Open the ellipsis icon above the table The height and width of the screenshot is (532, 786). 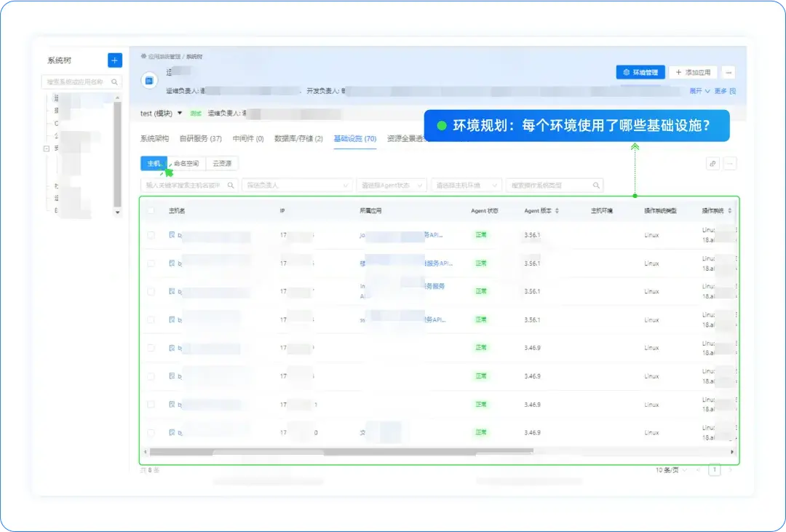click(729, 162)
